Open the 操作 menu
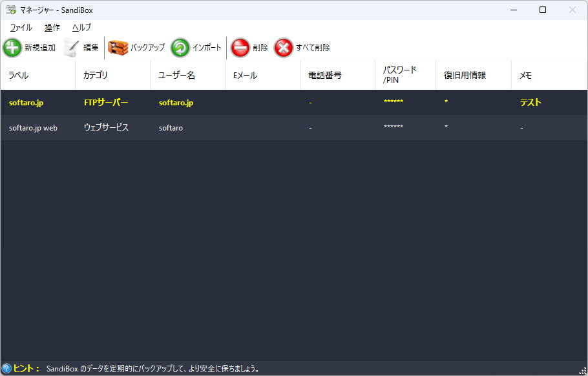The height and width of the screenshot is (376, 588). (x=52, y=28)
